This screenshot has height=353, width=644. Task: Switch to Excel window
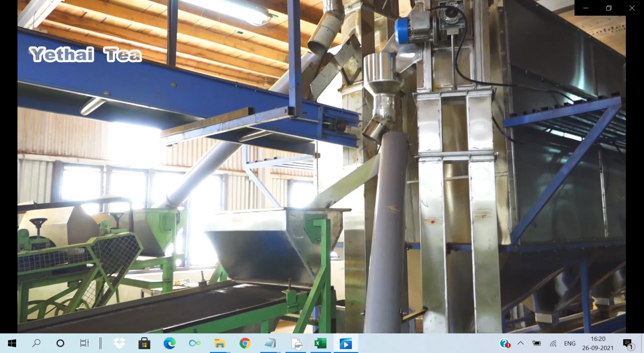coord(321,343)
